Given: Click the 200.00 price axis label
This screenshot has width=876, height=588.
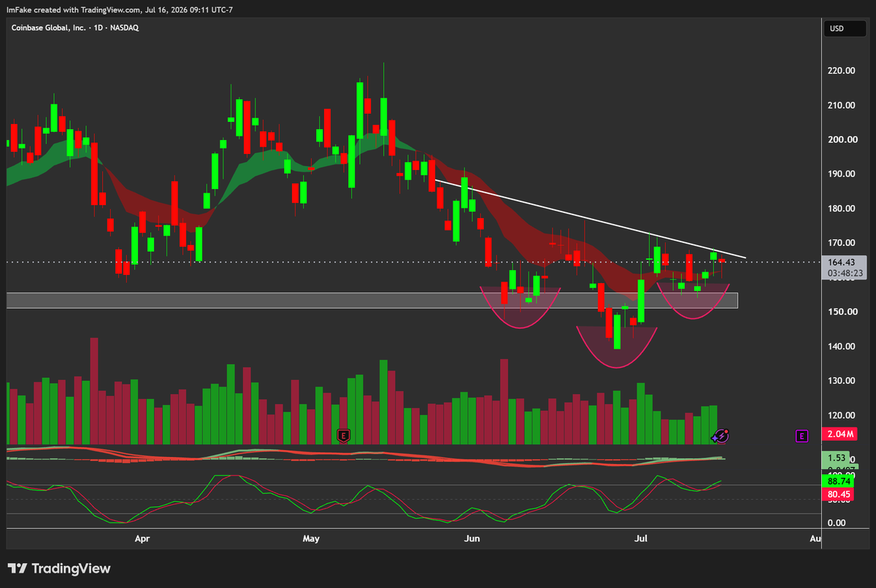Looking at the screenshot, I should pos(842,139).
